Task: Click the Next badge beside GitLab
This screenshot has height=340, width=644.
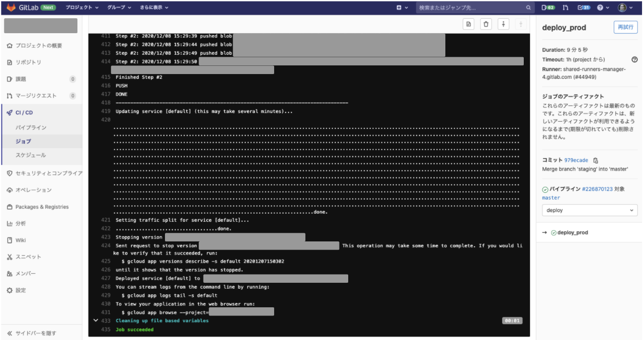Action: pyautogui.click(x=49, y=8)
